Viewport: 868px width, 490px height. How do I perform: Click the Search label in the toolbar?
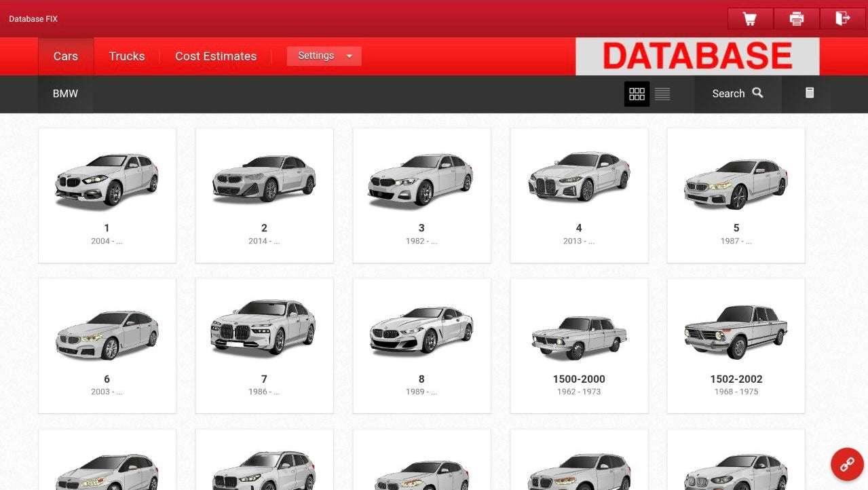point(728,93)
